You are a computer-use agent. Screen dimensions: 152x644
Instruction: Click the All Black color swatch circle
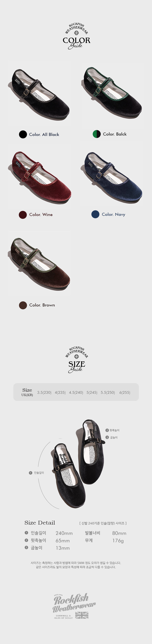[x=23, y=134]
